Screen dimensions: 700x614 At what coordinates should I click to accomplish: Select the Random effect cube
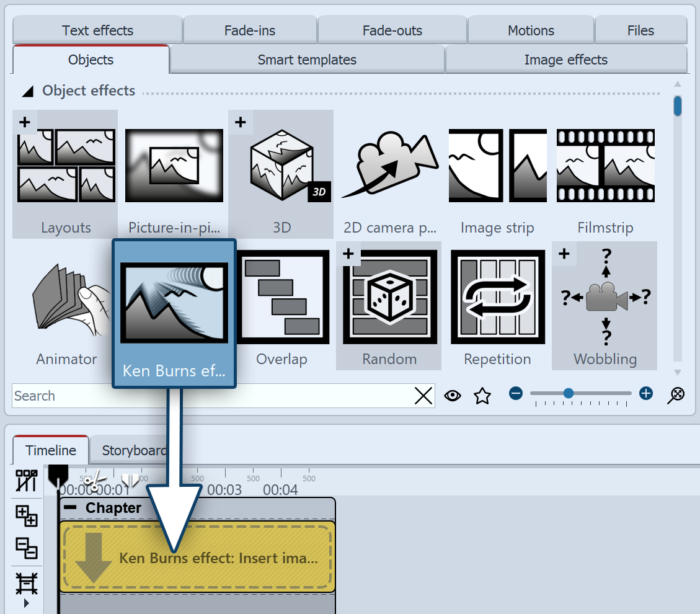click(389, 296)
